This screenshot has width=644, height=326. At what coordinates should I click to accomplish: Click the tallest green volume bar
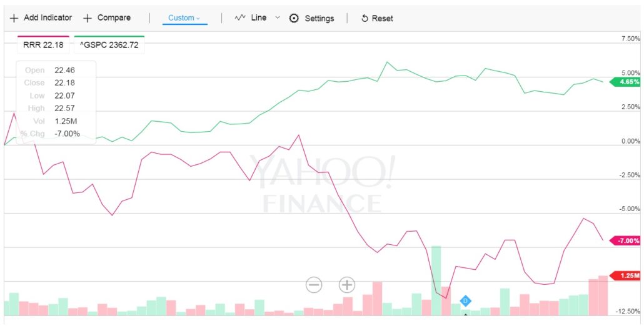click(436, 280)
